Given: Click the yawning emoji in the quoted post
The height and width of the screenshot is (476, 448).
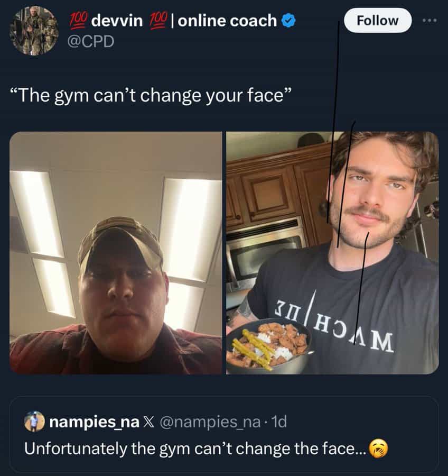Looking at the screenshot, I should [379, 448].
